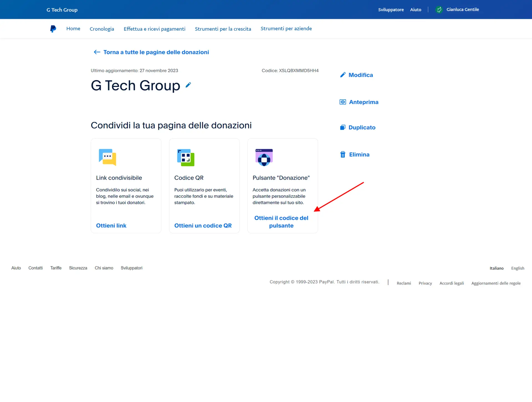The height and width of the screenshot is (402, 532).
Task: Open footer Chi siamo link
Action: coord(104,268)
